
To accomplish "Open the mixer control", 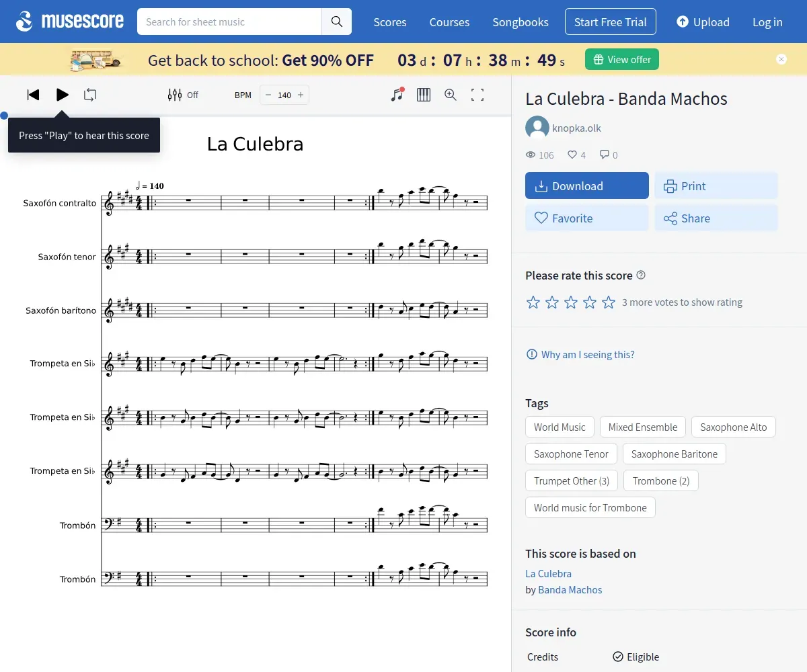I will (x=183, y=95).
